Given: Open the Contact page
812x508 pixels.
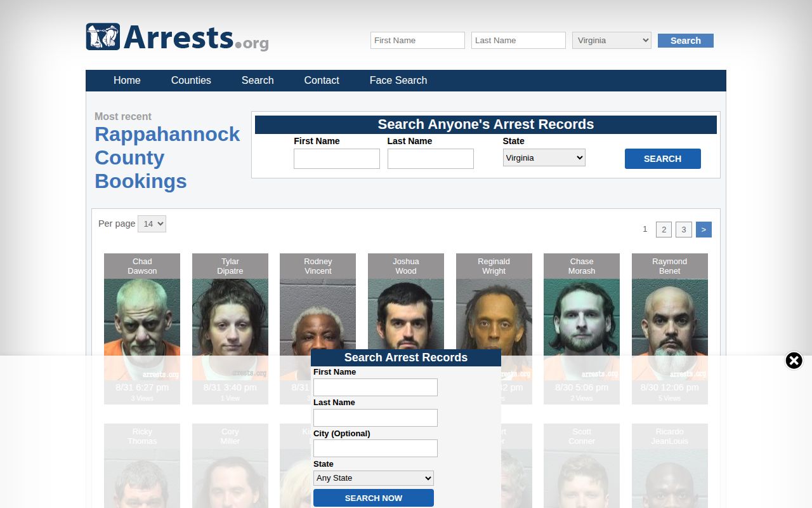Looking at the screenshot, I should coord(322,80).
